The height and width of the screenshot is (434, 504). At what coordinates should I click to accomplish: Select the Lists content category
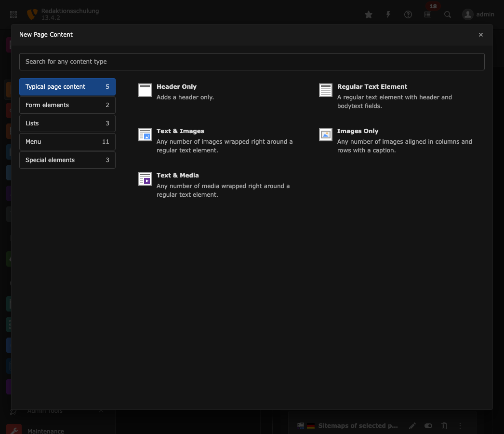(x=67, y=123)
